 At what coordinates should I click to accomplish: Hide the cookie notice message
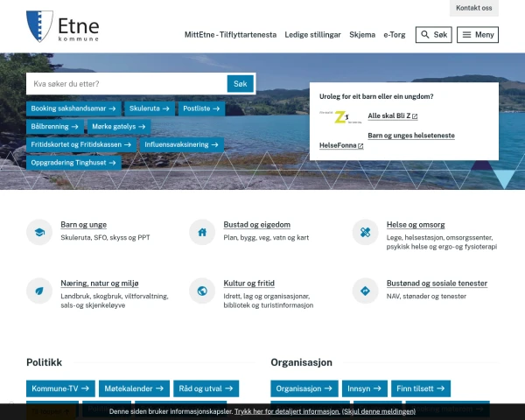379,410
